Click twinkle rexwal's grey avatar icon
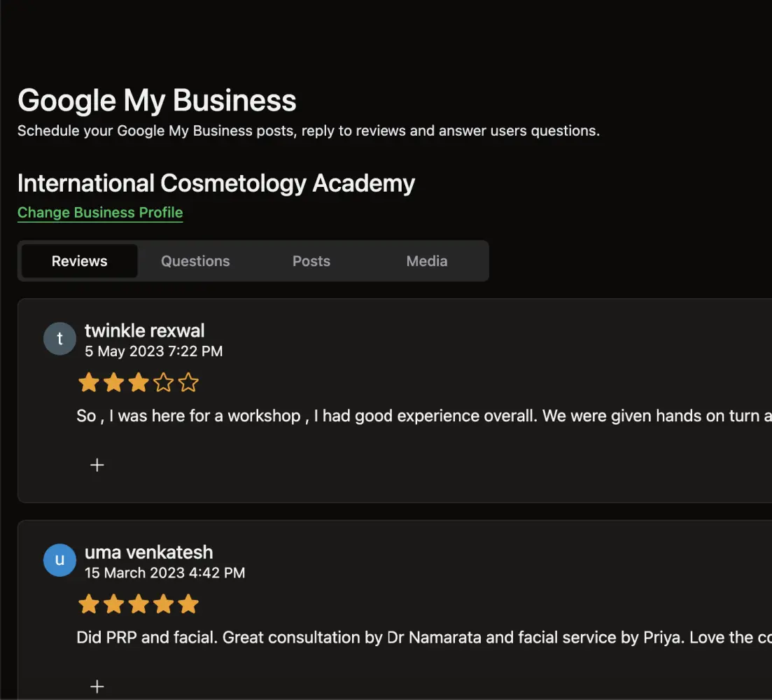This screenshot has width=772, height=700. click(59, 339)
